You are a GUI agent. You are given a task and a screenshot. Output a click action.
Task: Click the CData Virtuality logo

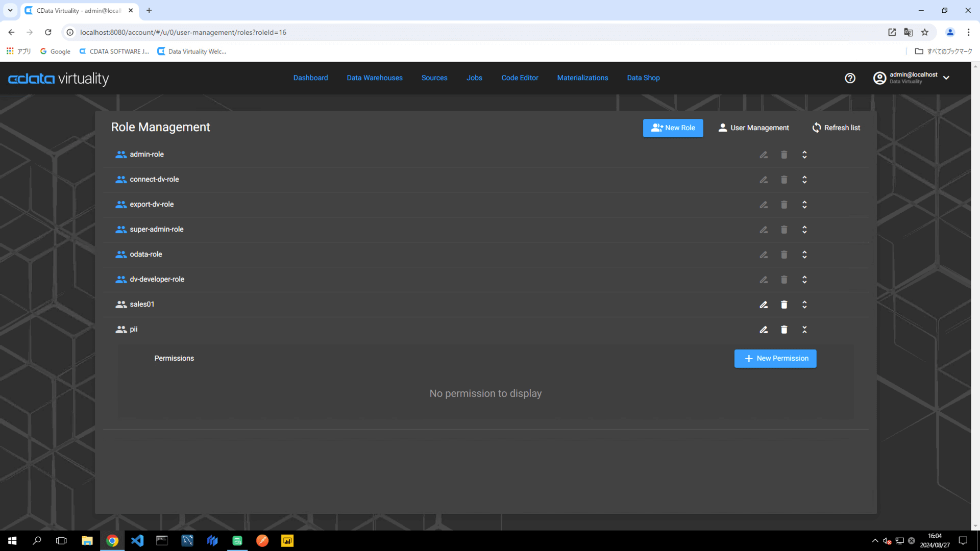tap(59, 79)
